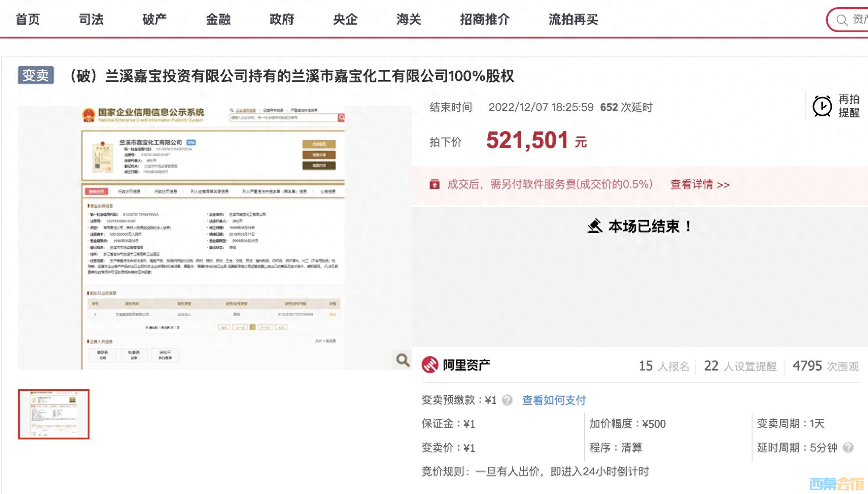
Task: Click the red yuan fee icon
Action: click(434, 184)
